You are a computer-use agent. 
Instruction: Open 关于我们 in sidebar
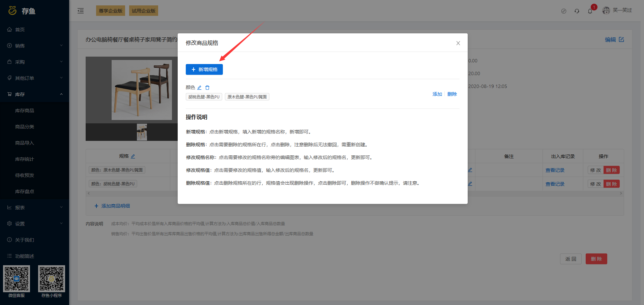point(34,240)
